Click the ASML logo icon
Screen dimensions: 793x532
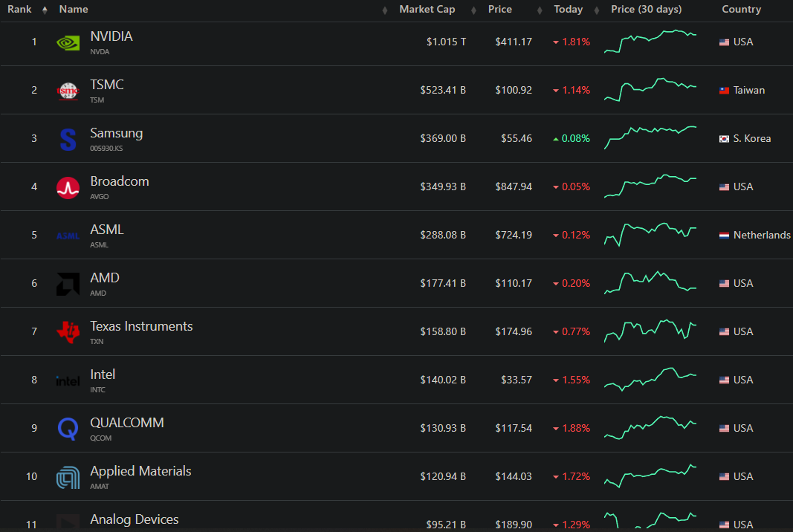(68, 236)
